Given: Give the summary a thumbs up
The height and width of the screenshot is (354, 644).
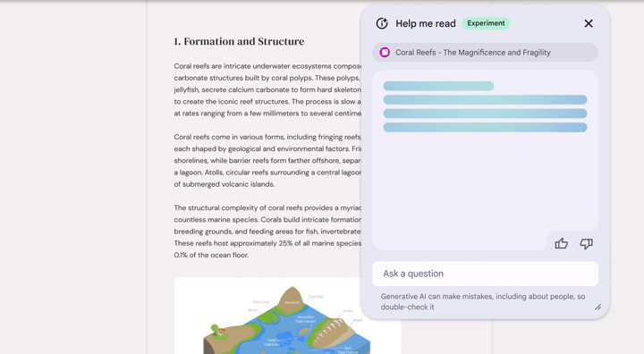Looking at the screenshot, I should (x=561, y=243).
